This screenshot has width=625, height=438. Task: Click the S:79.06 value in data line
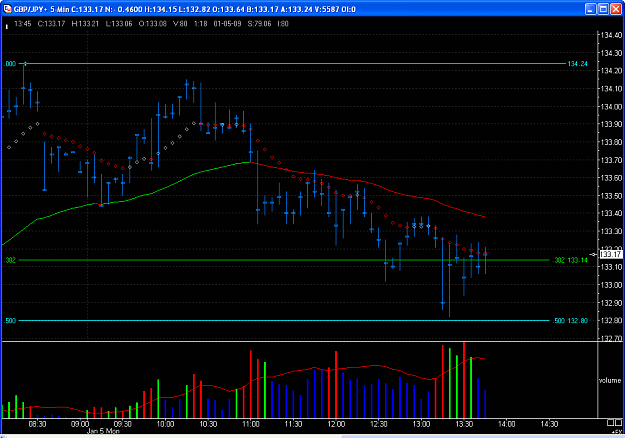click(259, 24)
